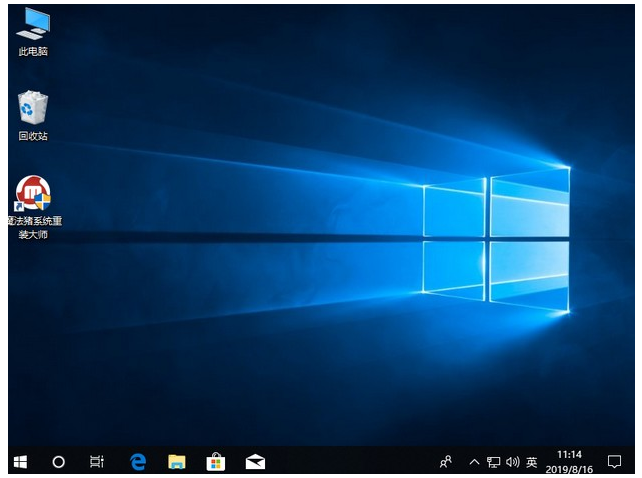Open Task View on the taskbar
The width and height of the screenshot is (642, 478).
(x=97, y=461)
